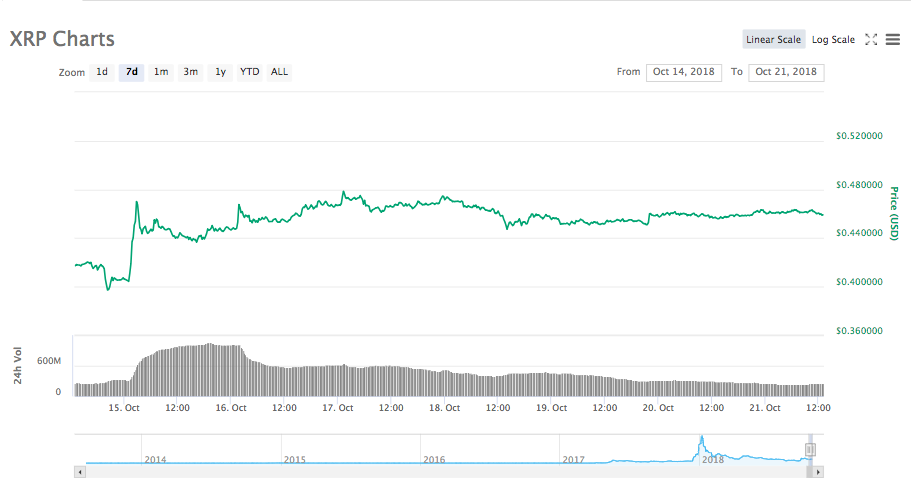This screenshot has width=914, height=489.
Task: Click the 2017 label in navigator
Action: pos(573,460)
